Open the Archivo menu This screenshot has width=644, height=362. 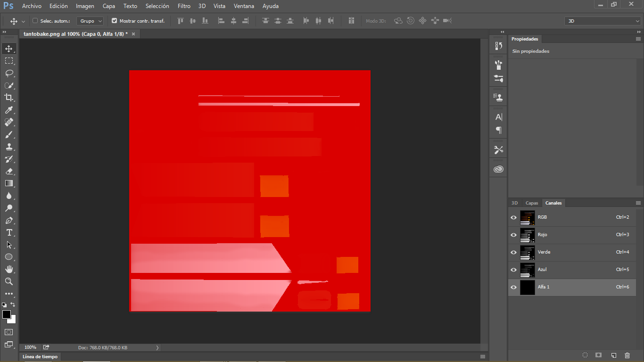click(32, 6)
